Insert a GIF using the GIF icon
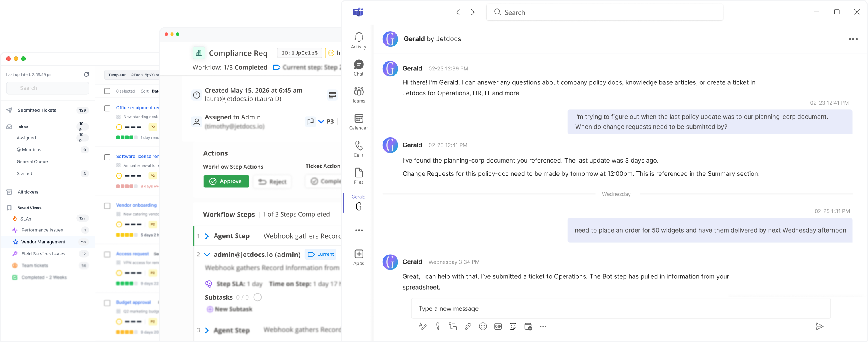 coord(498,326)
